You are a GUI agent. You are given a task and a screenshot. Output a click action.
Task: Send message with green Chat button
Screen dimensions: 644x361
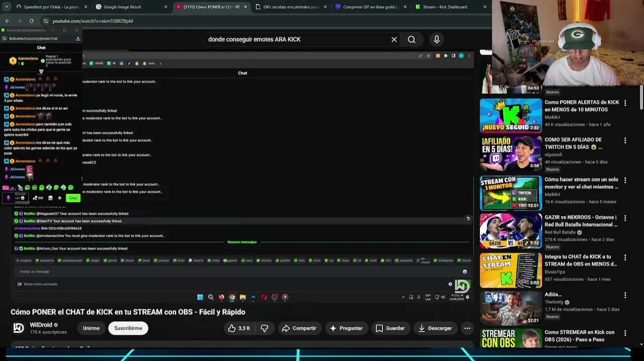pyautogui.click(x=73, y=198)
